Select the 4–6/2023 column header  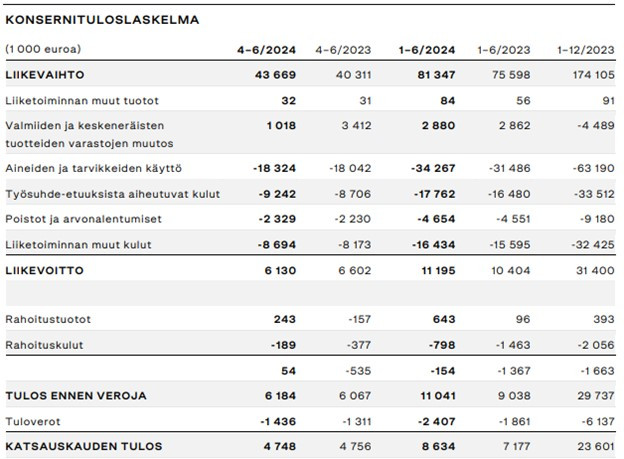click(343, 50)
